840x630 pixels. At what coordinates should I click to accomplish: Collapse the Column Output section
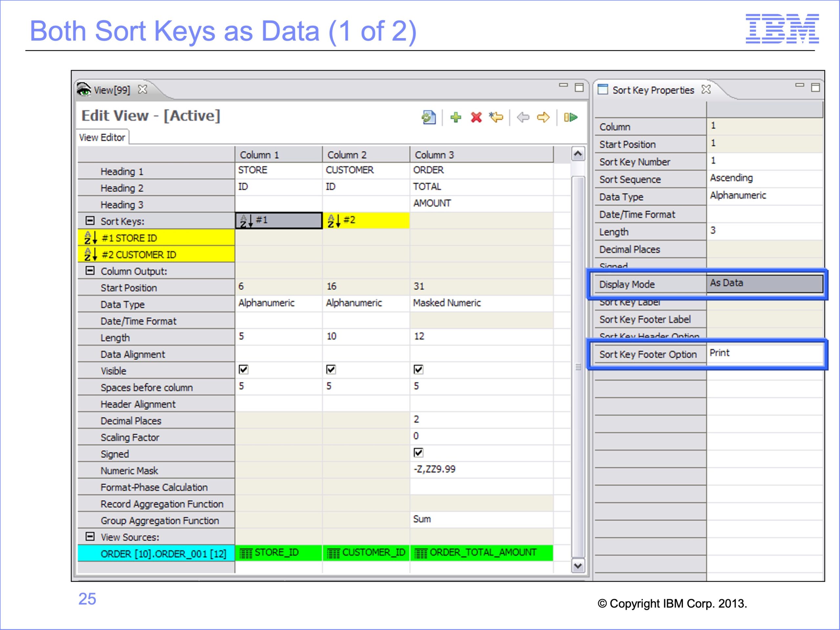pyautogui.click(x=90, y=271)
